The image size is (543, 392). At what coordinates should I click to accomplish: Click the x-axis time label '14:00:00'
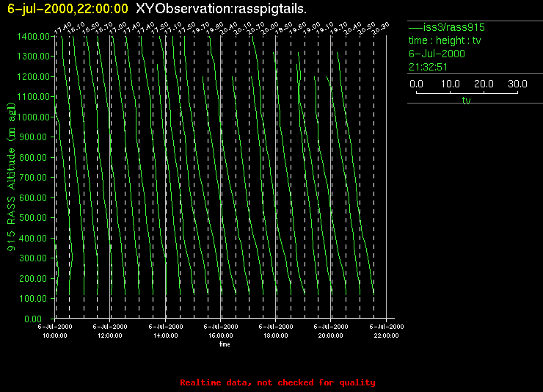[x=166, y=335]
